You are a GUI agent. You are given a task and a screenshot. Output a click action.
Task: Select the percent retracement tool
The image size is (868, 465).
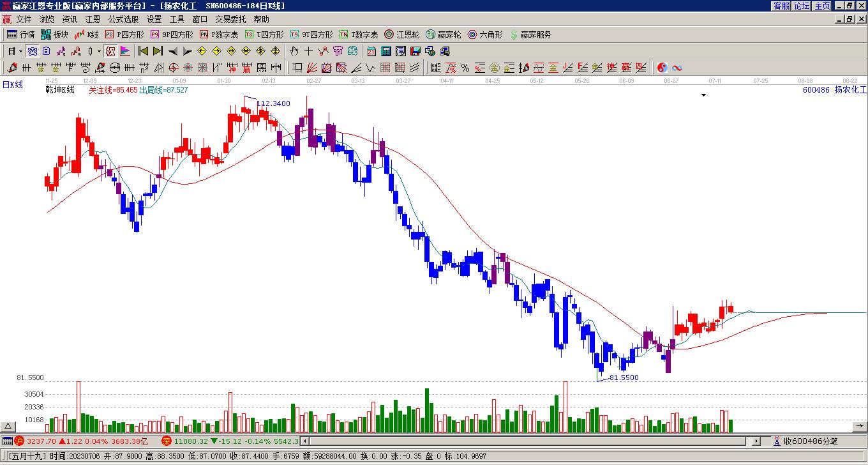point(465,68)
